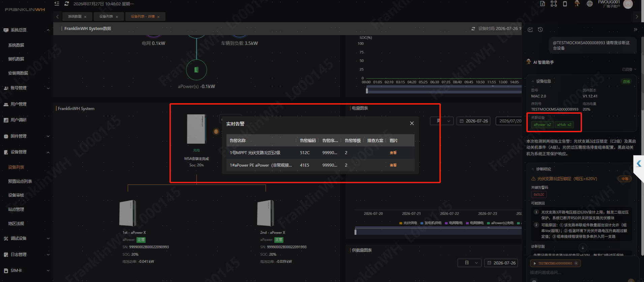Image resolution: width=644 pixels, height=282 pixels.
Task: Open 系统数据 in the sidebar
Action: pyautogui.click(x=16, y=45)
